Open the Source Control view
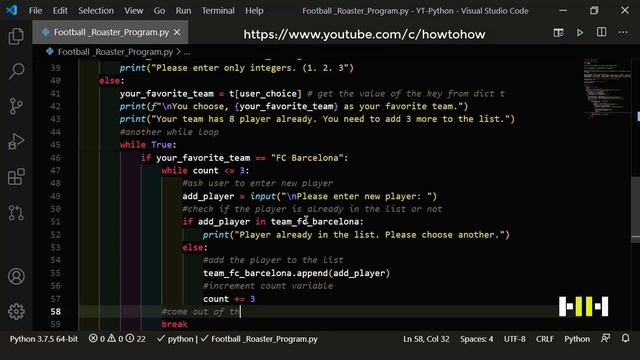The height and width of the screenshot is (360, 640). pos(16,106)
